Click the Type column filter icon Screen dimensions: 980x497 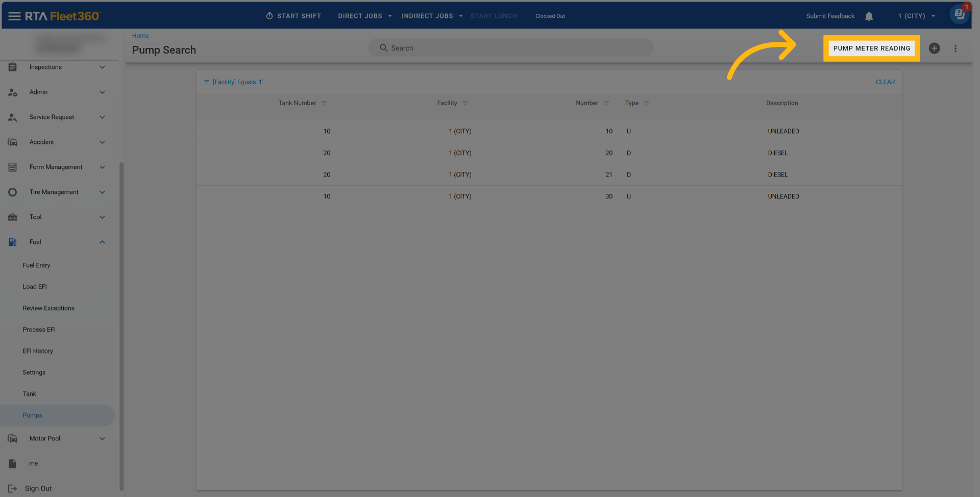[646, 103]
